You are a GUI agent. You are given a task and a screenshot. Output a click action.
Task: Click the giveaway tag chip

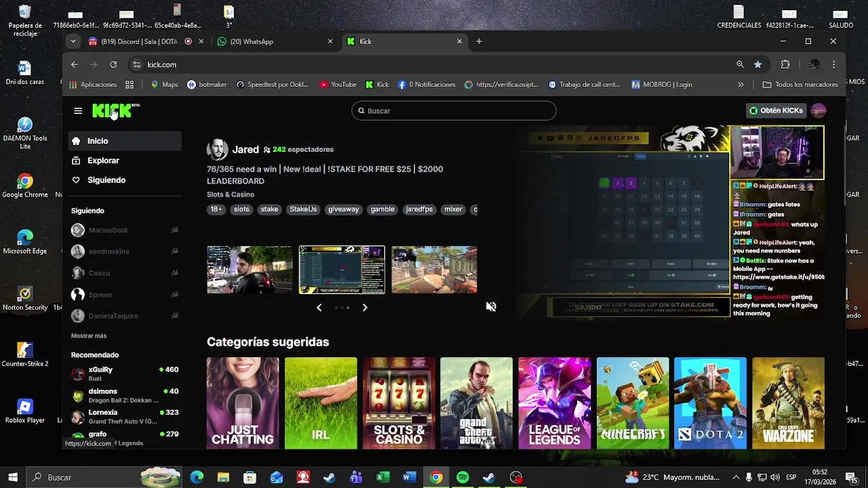344,209
